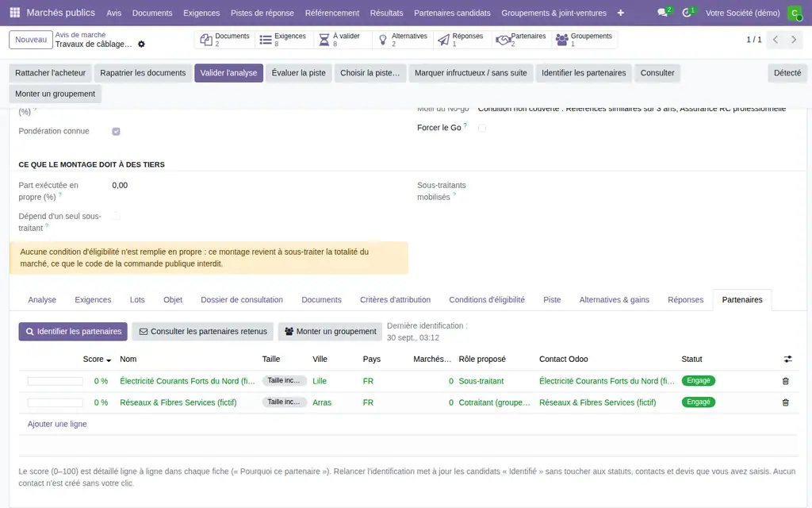Go to the previous record

pyautogui.click(x=776, y=40)
